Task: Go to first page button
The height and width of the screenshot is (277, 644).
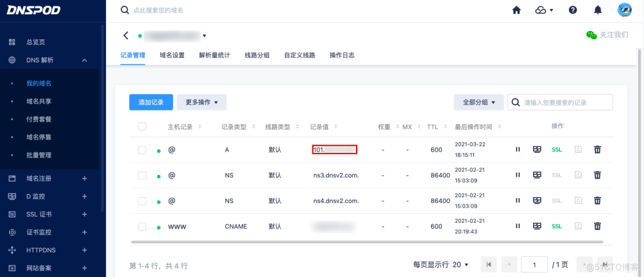Action: tap(489, 264)
